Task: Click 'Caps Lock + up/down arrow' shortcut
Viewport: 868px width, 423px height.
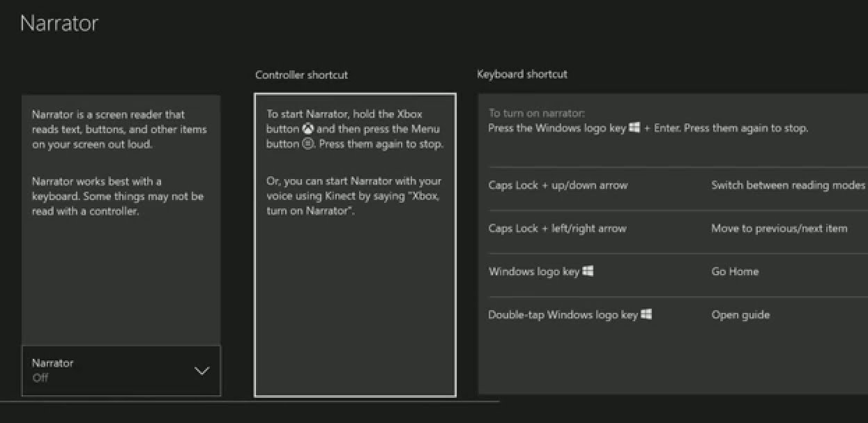Action: click(x=558, y=185)
